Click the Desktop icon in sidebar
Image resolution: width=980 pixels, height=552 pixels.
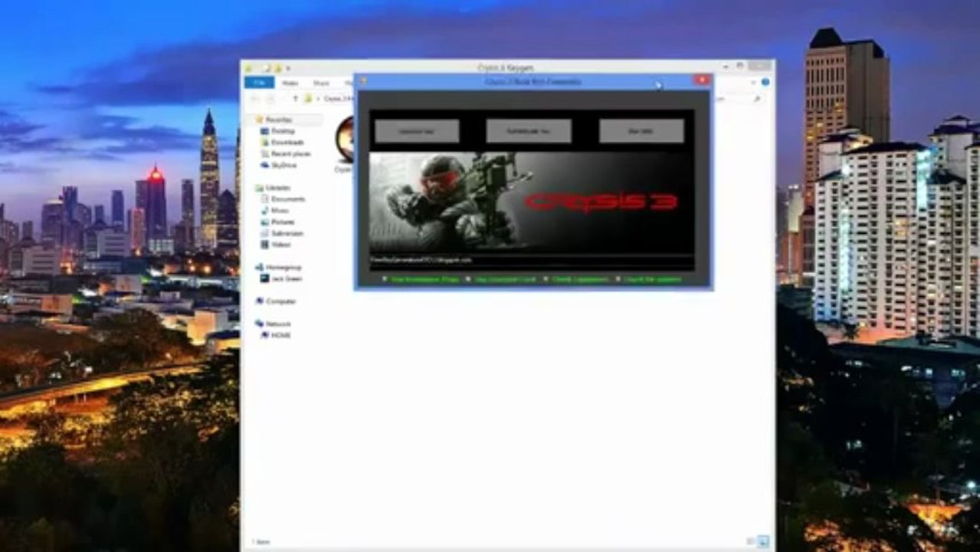(x=265, y=131)
